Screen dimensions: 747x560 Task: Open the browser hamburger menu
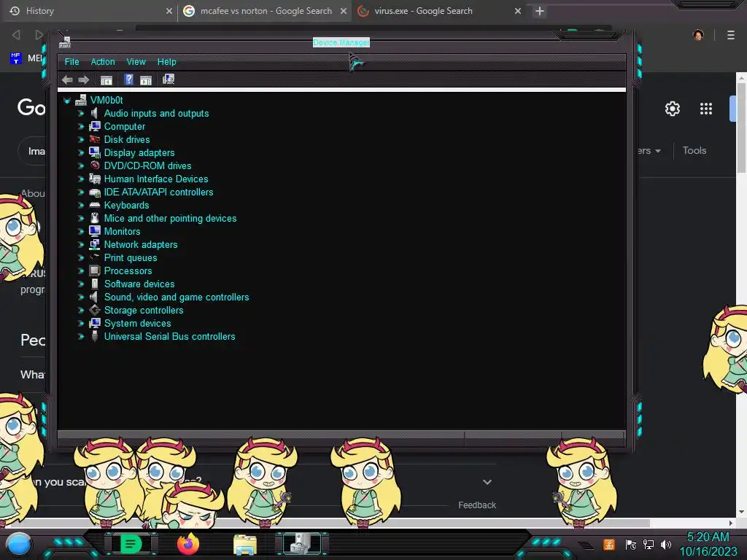[731, 35]
